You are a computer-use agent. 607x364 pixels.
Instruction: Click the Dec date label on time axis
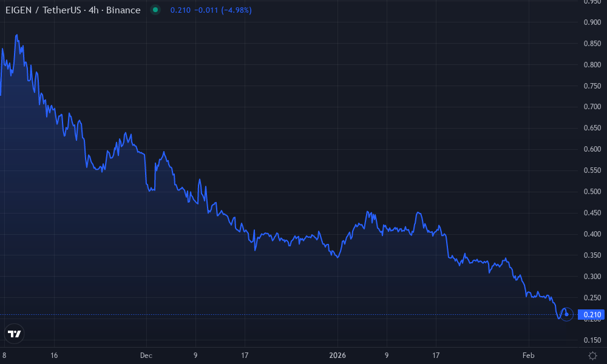[x=146, y=356]
